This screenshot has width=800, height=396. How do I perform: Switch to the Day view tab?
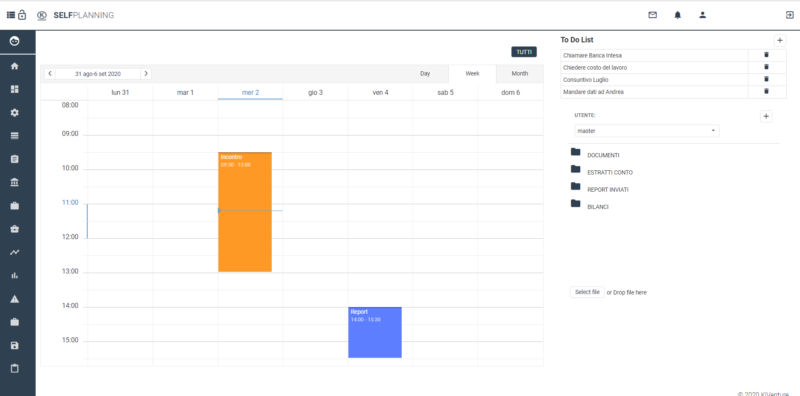click(x=425, y=73)
